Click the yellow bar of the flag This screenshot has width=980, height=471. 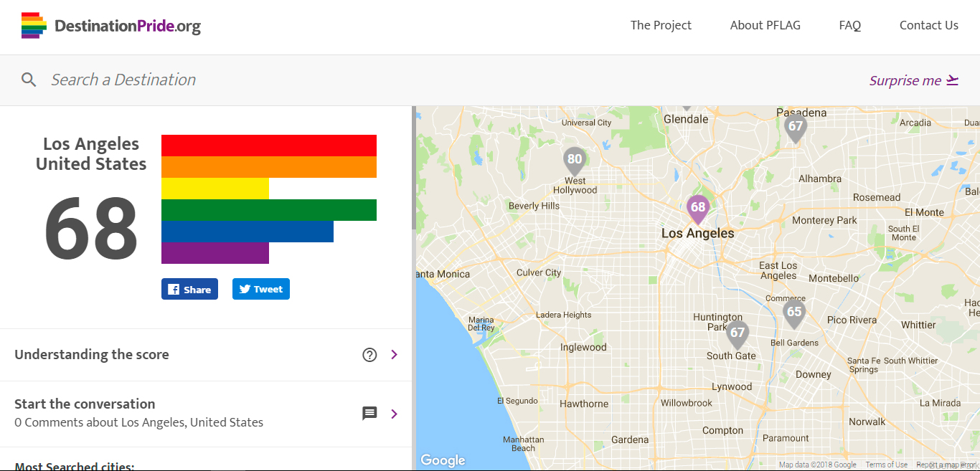tap(215, 189)
